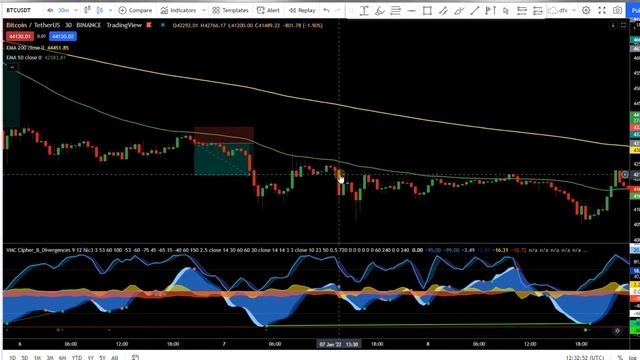Select the trend line tool
Image resolution: width=640 pixels, height=360 pixels.
click(474, 11)
